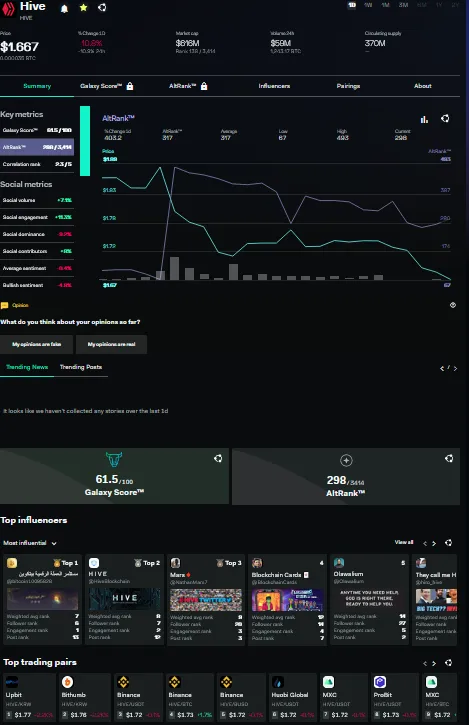Open the AltRank tab
This screenshot has width=469, height=725.
coord(183,86)
